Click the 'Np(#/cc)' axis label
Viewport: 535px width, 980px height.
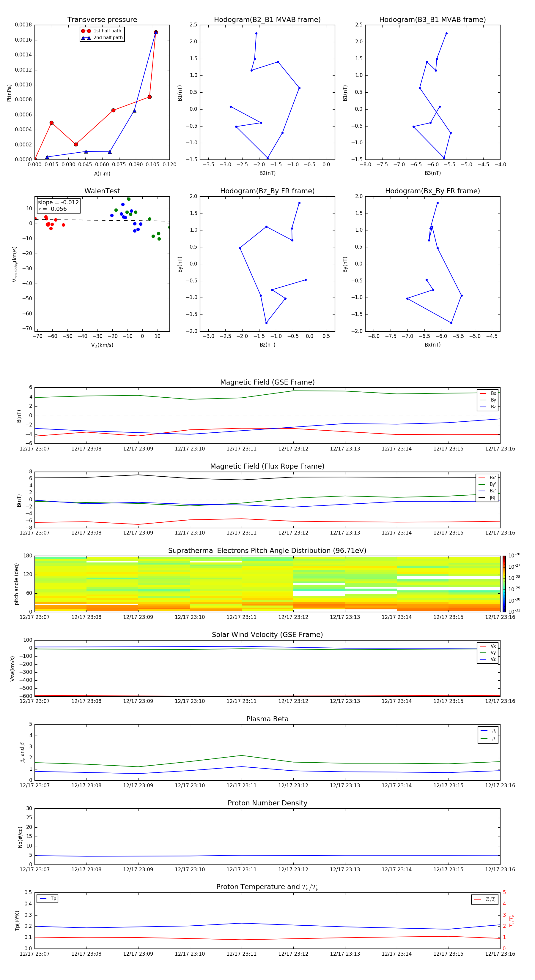tap(20, 837)
